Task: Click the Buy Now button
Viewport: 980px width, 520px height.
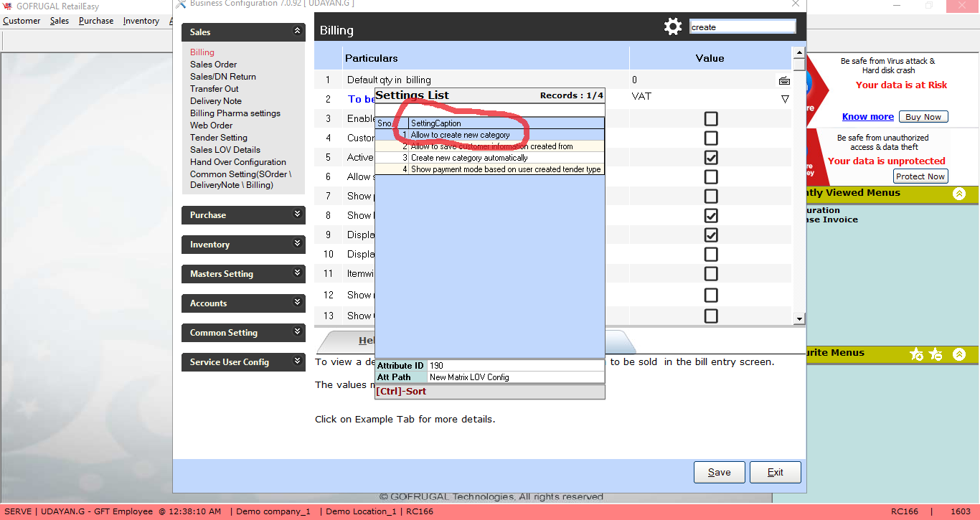Action: click(923, 117)
